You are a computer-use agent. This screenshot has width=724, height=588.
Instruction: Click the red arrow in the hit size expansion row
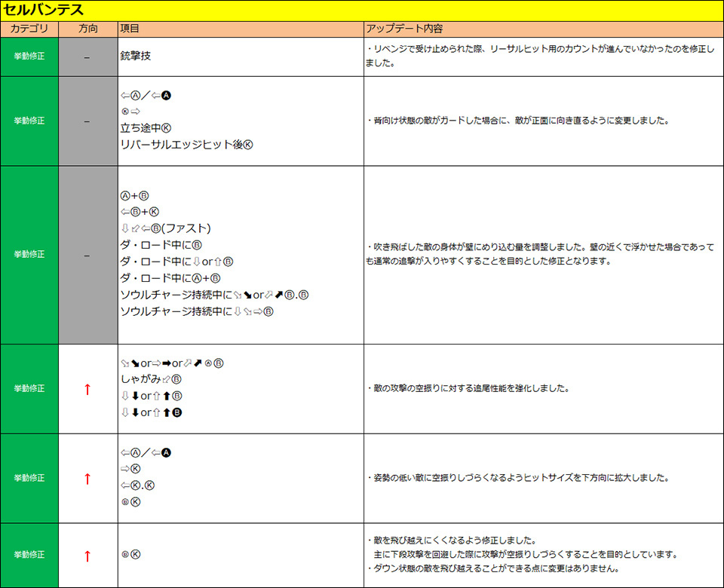(x=87, y=478)
